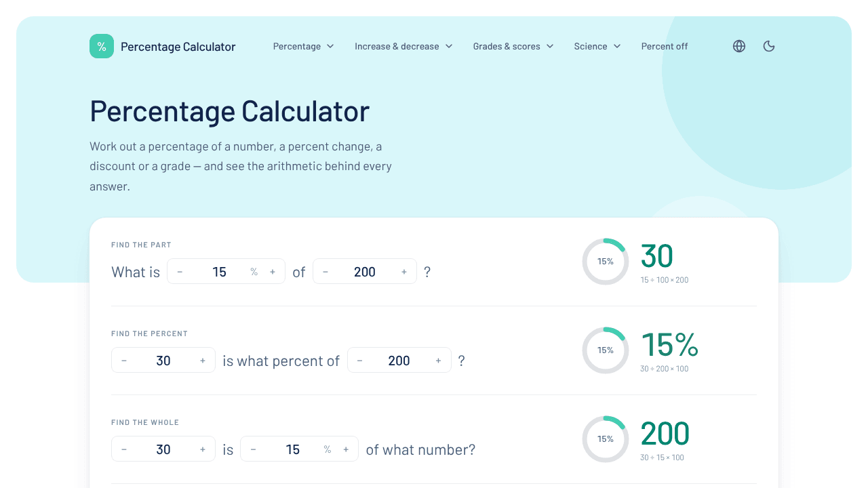Click the FIND THE WHOLE label
Screen dimensions: 868x488
[145, 422]
